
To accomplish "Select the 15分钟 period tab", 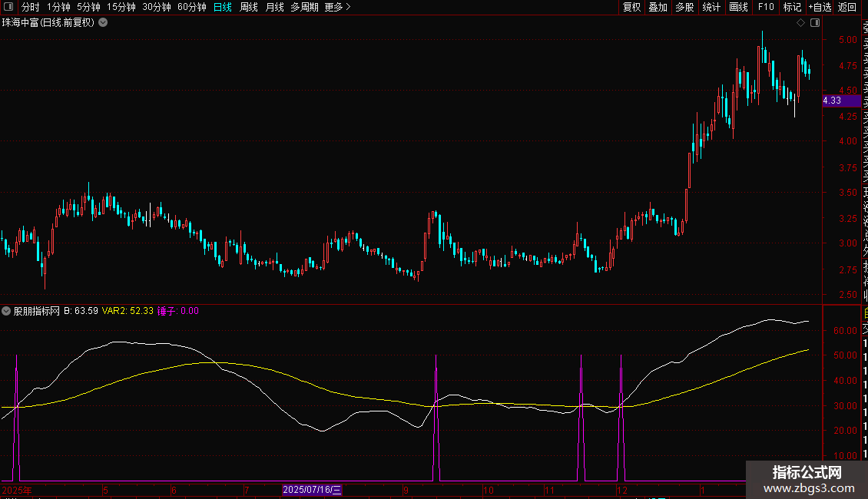I will click(x=121, y=7).
